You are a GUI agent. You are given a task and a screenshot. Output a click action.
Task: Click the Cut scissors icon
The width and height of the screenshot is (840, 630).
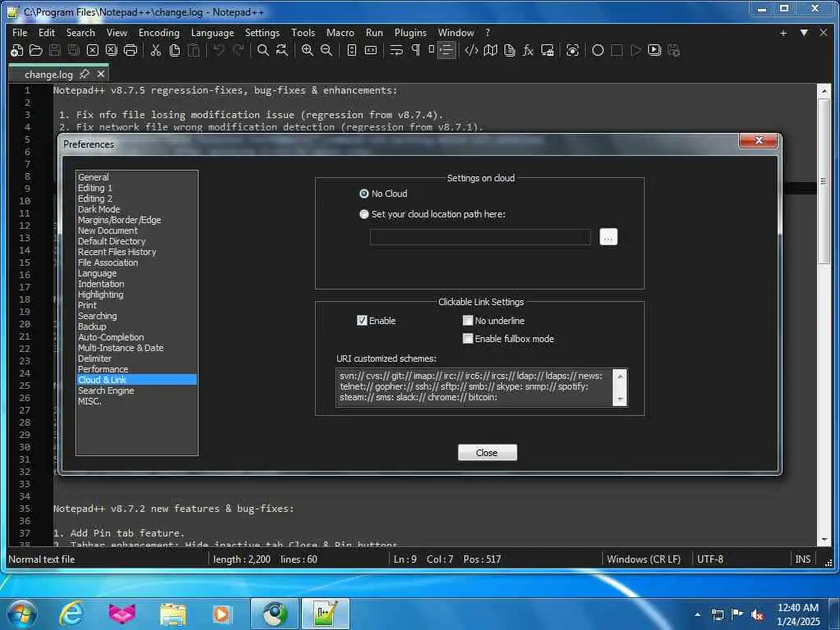pos(155,50)
